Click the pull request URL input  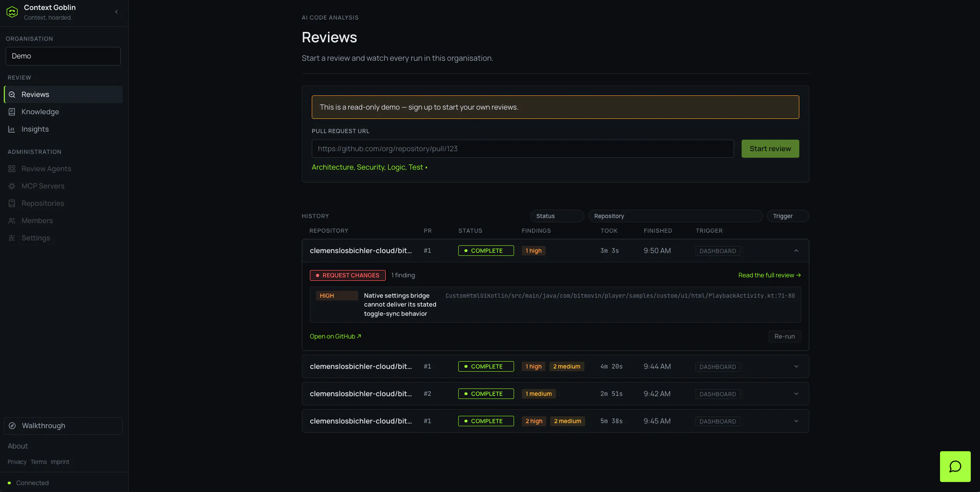(x=522, y=148)
